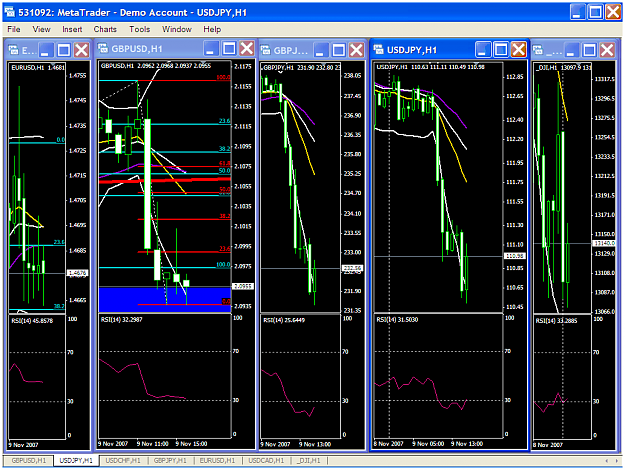Open the Tools menu
The image size is (625, 470).
[140, 29]
